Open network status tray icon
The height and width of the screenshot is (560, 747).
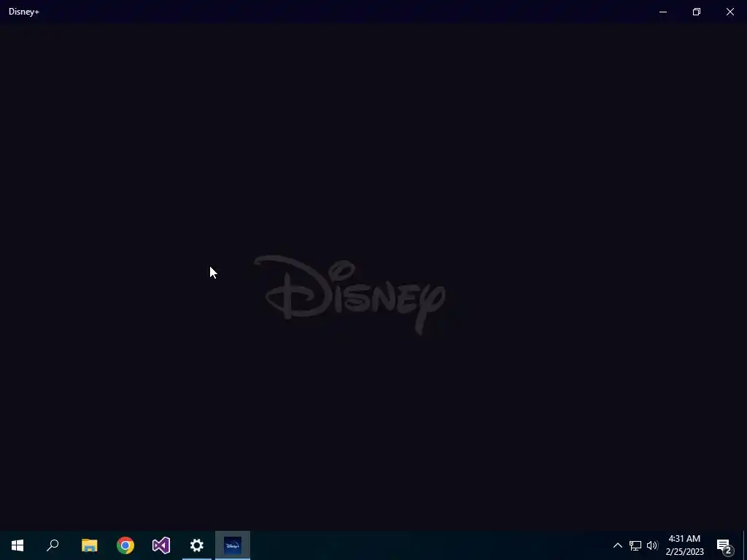point(635,545)
